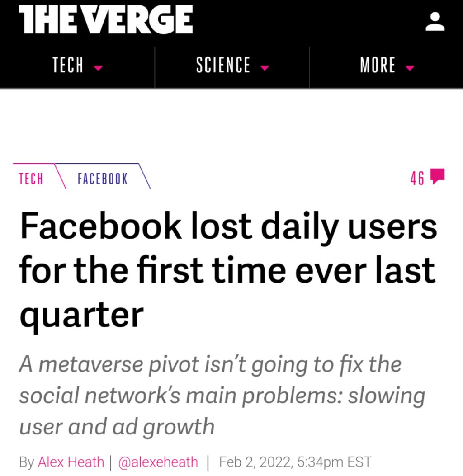Screen dimensions: 463x476
Task: Click the article headline about Facebook users
Action: pos(228,269)
